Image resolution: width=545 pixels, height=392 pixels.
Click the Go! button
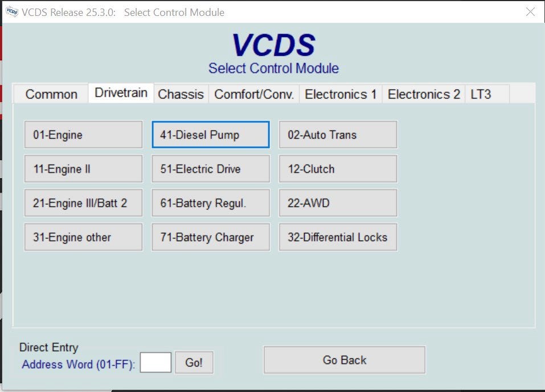[194, 362]
